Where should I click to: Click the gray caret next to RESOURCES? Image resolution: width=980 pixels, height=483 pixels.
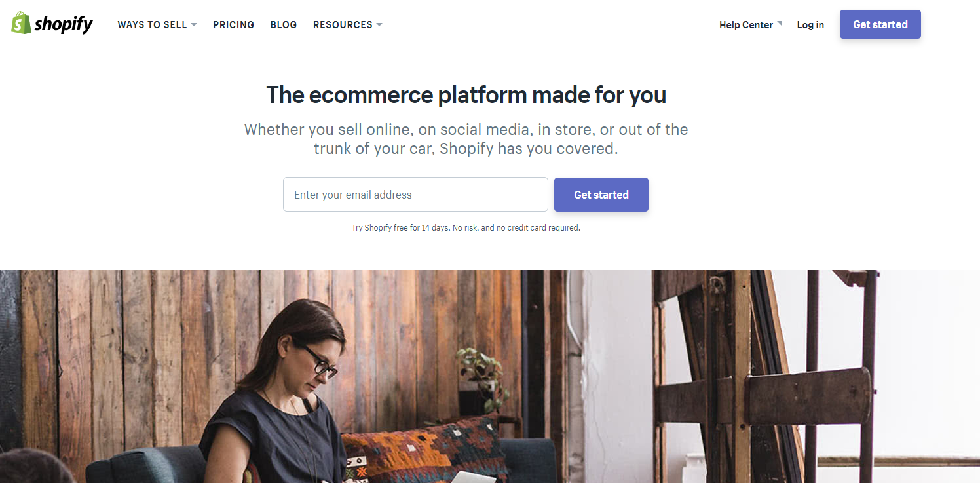tap(379, 25)
